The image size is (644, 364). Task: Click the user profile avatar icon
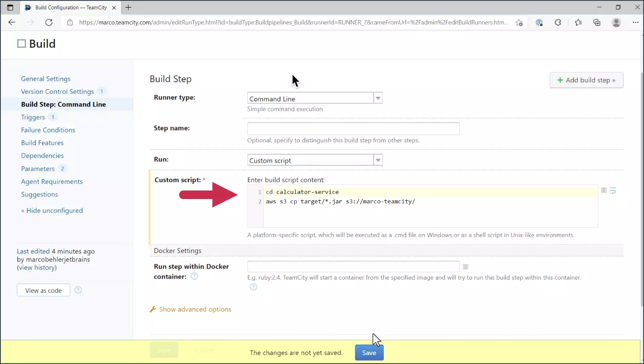point(616,23)
